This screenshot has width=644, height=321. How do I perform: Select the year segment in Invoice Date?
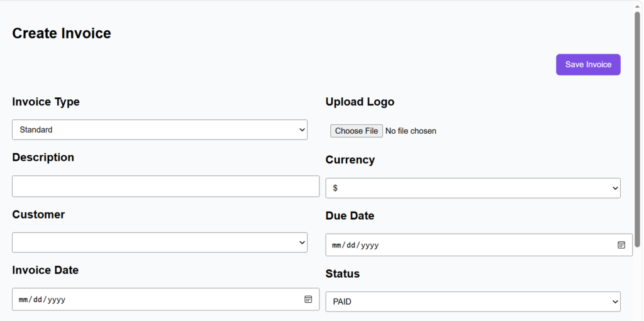pyautogui.click(x=56, y=300)
